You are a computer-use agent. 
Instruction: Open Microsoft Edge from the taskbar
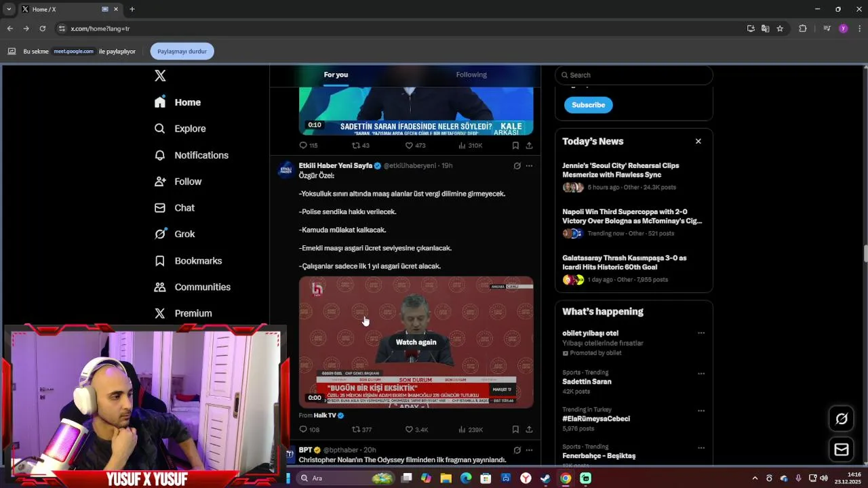pyautogui.click(x=466, y=479)
